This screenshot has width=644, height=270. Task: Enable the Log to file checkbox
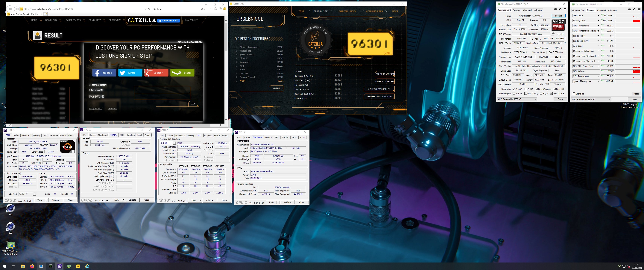pos(574,94)
